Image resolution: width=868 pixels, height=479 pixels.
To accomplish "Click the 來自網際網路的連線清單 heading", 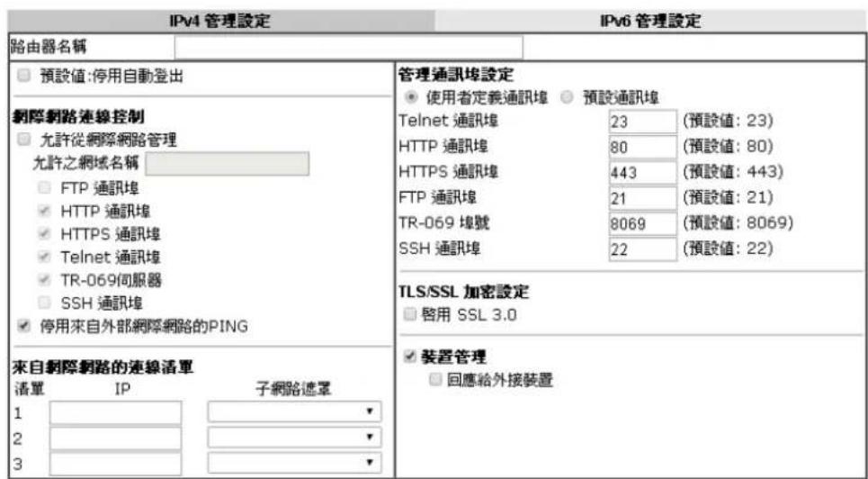I will click(x=103, y=367).
